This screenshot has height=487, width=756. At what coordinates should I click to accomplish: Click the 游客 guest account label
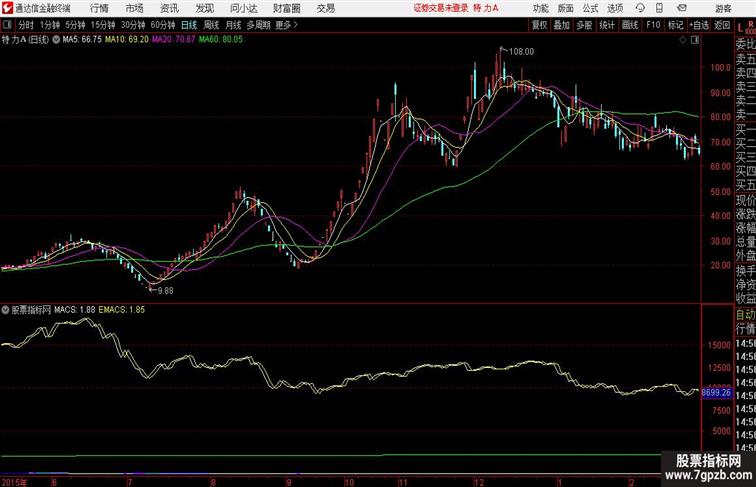click(723, 9)
